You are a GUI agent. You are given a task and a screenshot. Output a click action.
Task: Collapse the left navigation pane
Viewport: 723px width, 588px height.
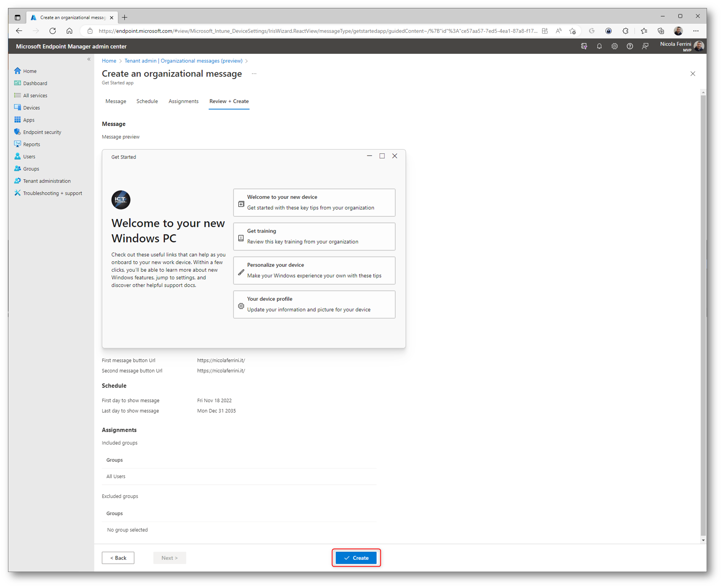89,59
